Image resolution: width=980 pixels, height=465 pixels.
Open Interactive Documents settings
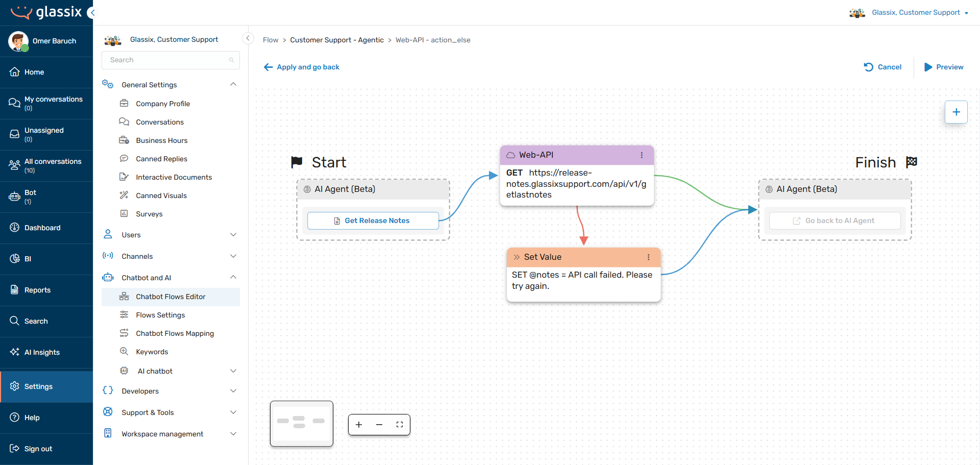[x=170, y=177]
